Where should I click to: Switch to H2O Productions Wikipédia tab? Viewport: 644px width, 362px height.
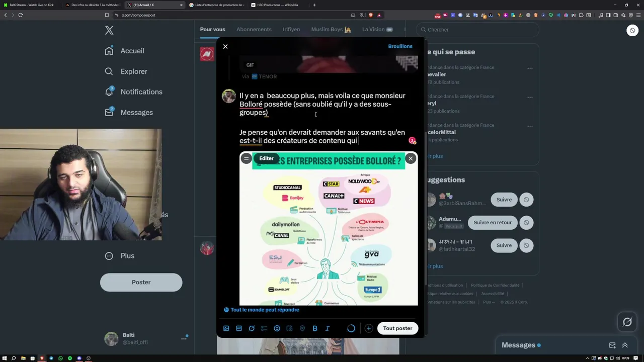(x=278, y=5)
